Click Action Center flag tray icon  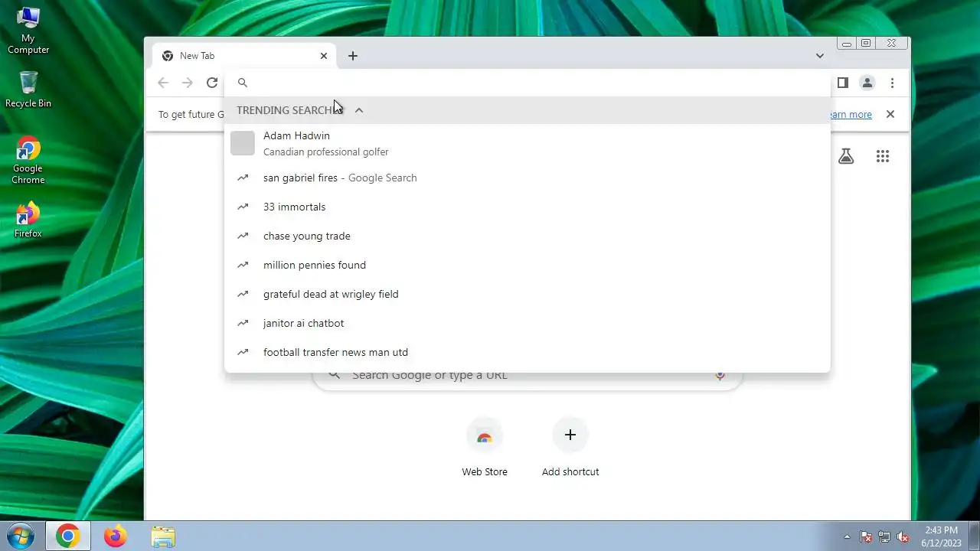point(866,536)
